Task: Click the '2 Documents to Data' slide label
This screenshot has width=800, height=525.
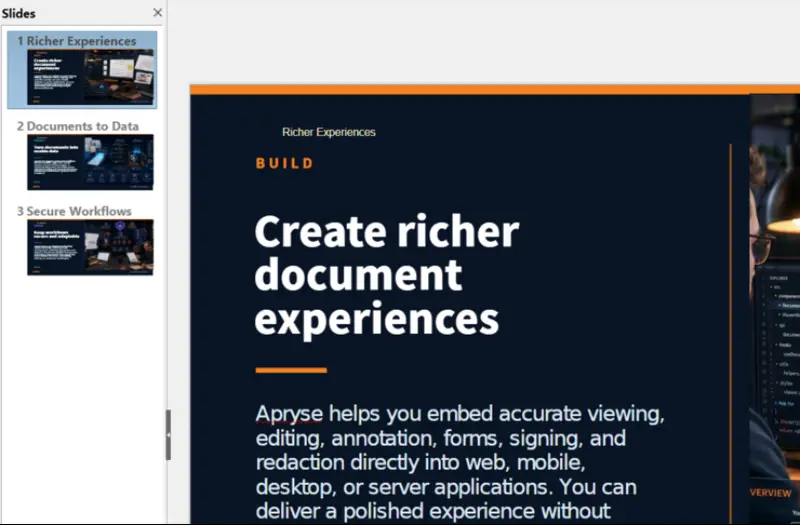Action: point(78,126)
